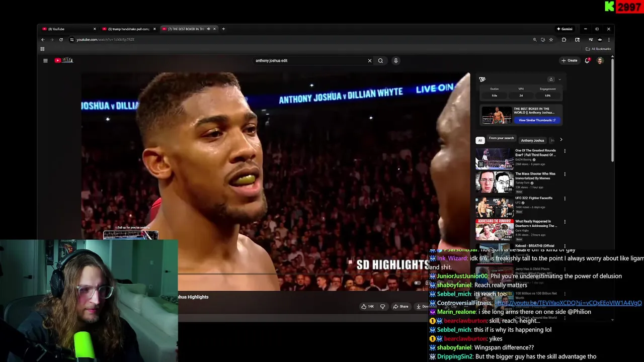Open options menu for 'UFC 322' video
644x362 pixels.
click(x=565, y=198)
